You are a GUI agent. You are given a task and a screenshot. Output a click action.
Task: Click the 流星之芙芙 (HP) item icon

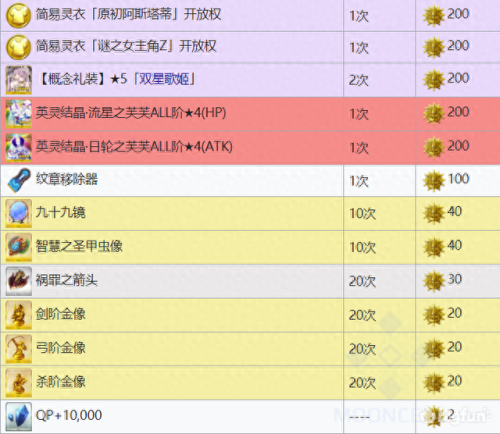pos(19,114)
